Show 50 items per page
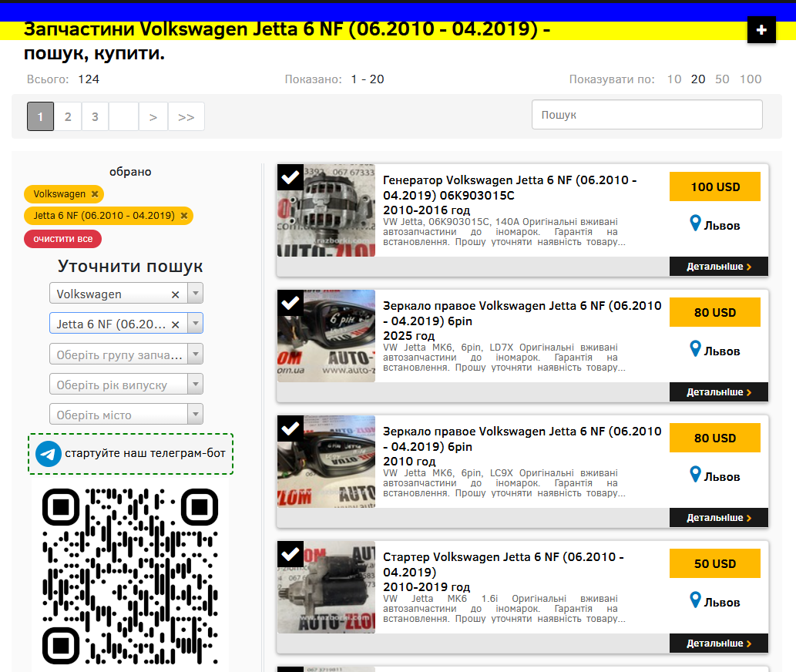The width and height of the screenshot is (796, 672). (722, 79)
